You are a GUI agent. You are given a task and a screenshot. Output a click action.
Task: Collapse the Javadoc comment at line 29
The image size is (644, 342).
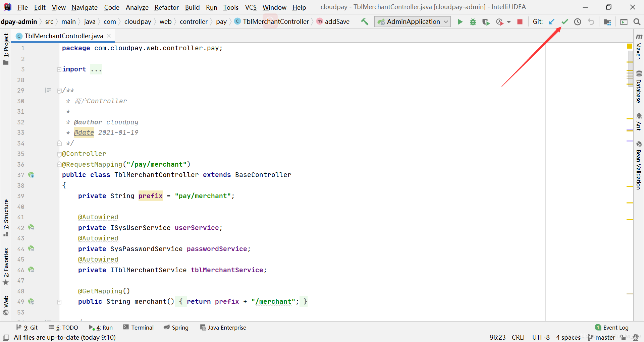click(59, 91)
